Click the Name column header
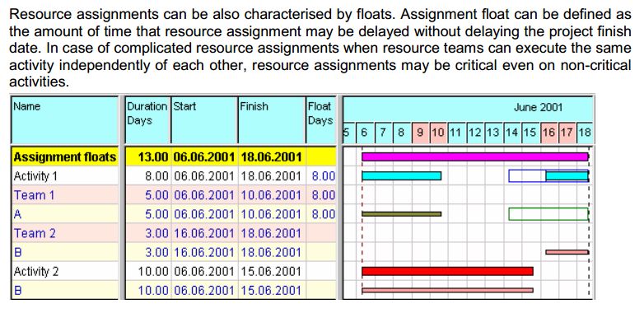The image size is (644, 313). click(x=65, y=120)
